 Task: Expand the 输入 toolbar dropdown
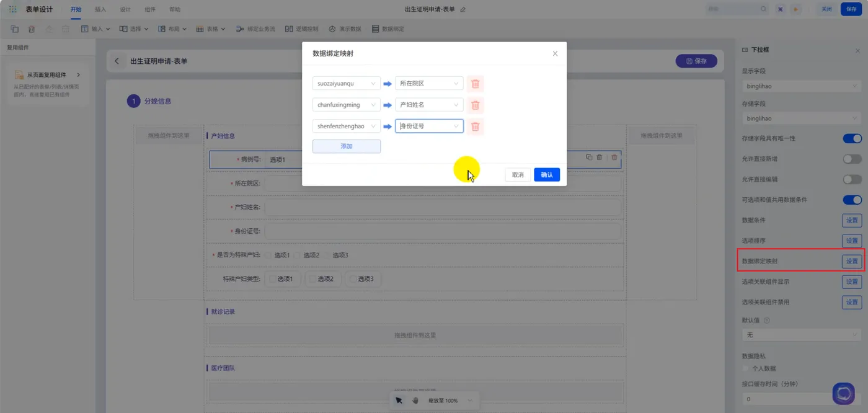pyautogui.click(x=95, y=29)
